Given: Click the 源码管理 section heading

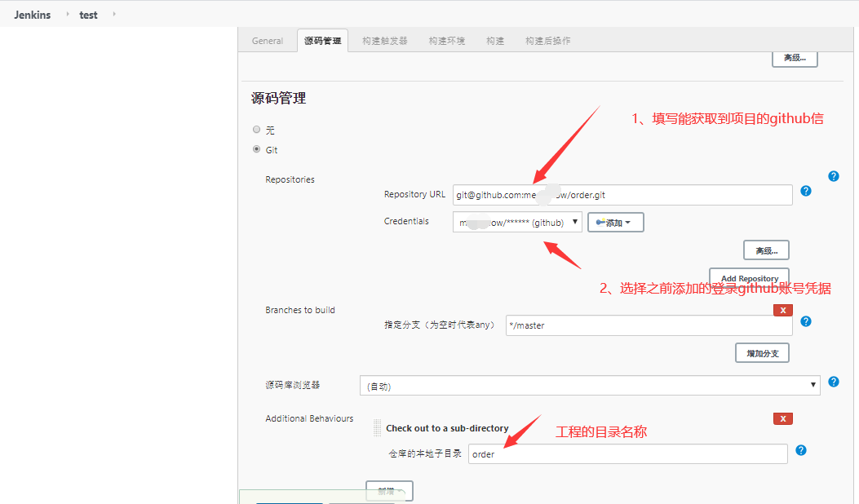Looking at the screenshot, I should [x=278, y=99].
